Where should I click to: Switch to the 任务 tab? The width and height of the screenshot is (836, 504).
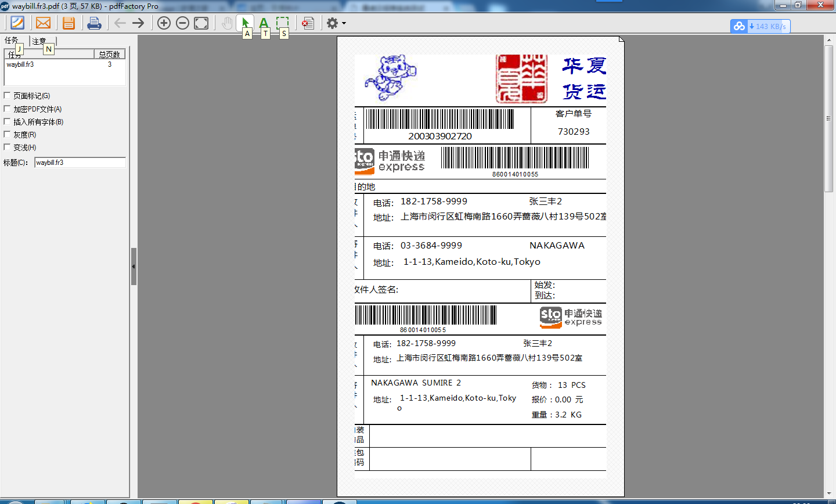tap(12, 41)
